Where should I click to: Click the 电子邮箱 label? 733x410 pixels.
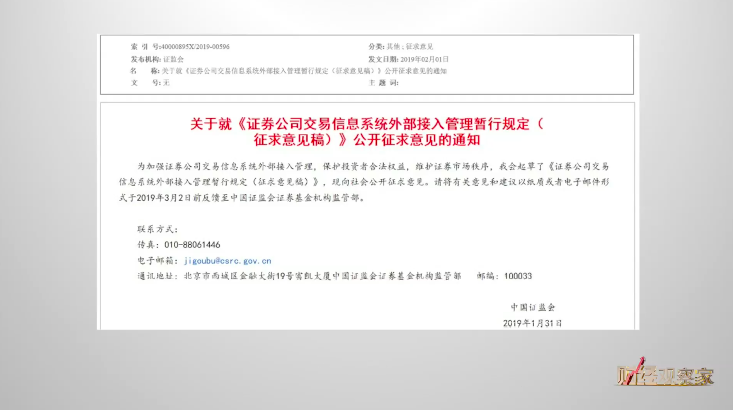pos(158,261)
